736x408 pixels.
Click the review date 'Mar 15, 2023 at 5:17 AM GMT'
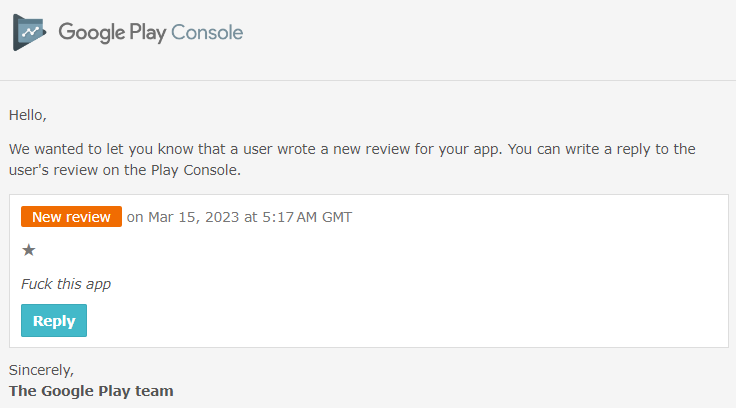pyautogui.click(x=250, y=217)
